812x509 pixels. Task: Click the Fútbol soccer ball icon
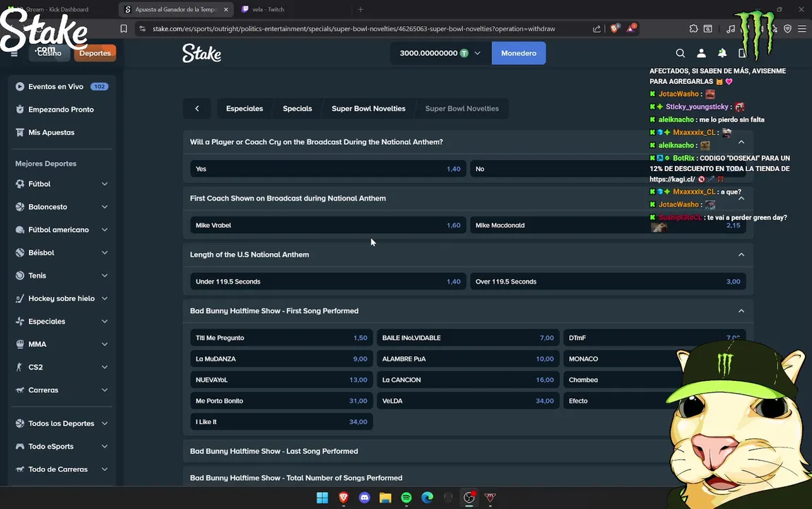20,184
